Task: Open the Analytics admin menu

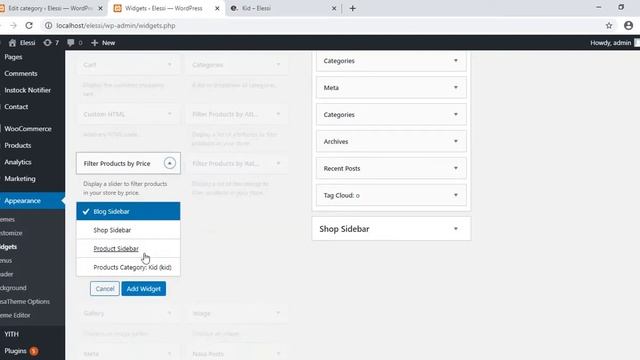Action: click(18, 162)
